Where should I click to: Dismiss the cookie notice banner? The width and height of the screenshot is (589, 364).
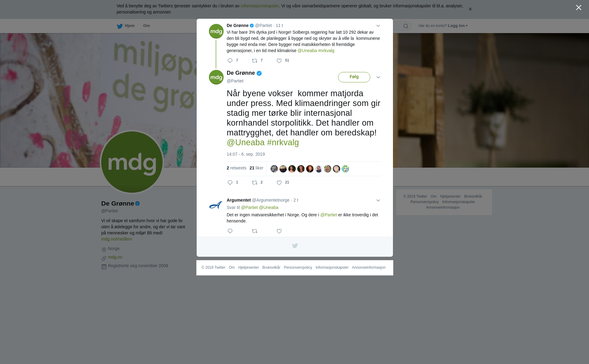pyautogui.click(x=470, y=9)
